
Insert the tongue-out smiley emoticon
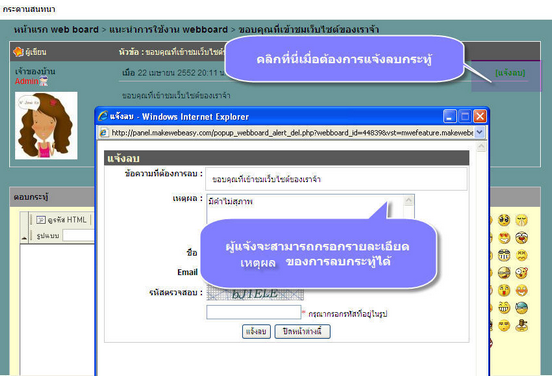pyautogui.click(x=504, y=290)
